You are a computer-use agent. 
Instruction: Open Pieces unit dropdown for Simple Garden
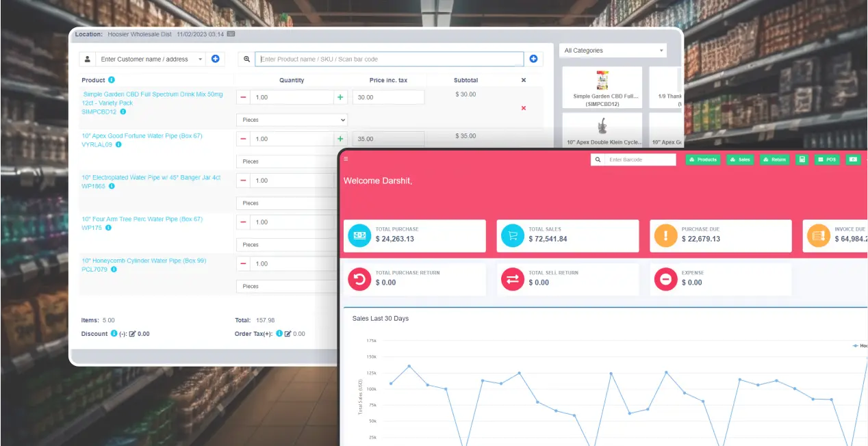click(292, 120)
